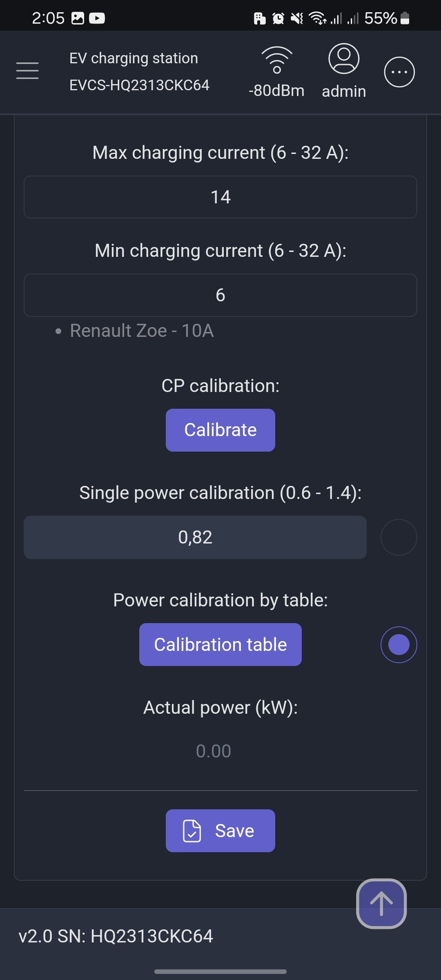Tap the scroll-to-top arrow button
The height and width of the screenshot is (980, 441).
[381, 903]
